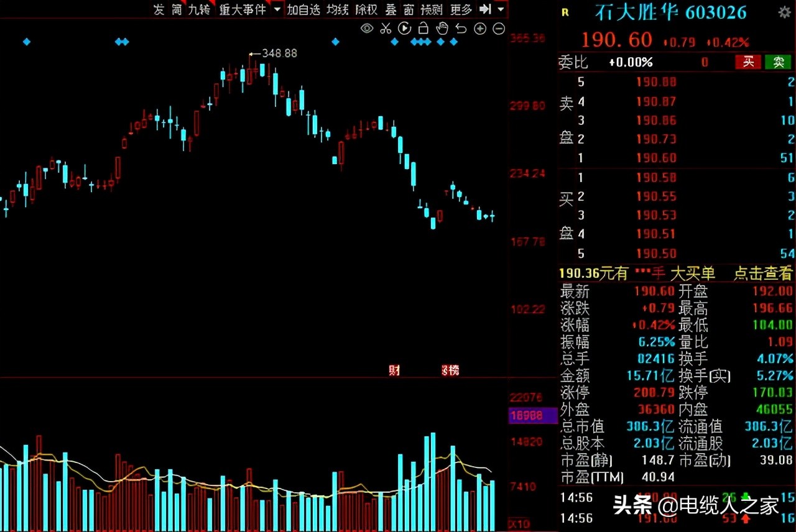Toggle the padlock lock icon

423,28
